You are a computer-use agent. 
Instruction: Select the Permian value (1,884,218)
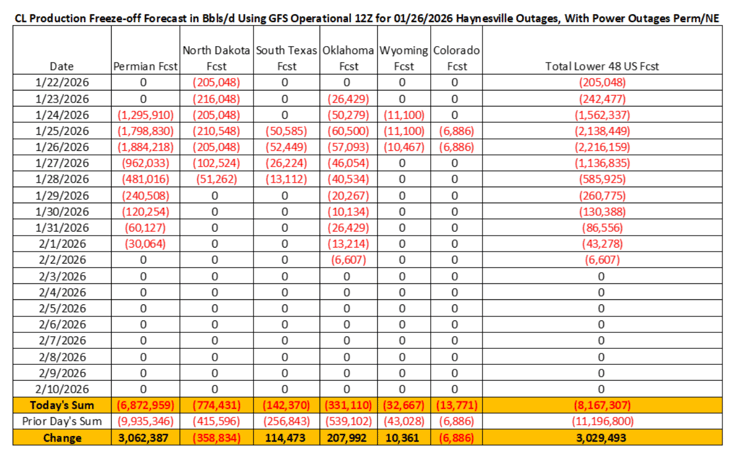point(143,146)
